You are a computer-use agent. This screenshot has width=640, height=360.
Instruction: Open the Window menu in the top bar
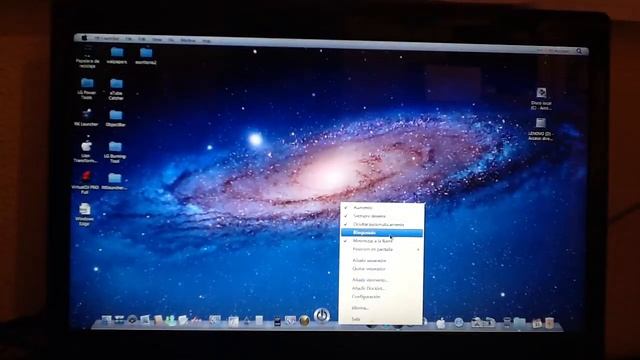(188, 40)
